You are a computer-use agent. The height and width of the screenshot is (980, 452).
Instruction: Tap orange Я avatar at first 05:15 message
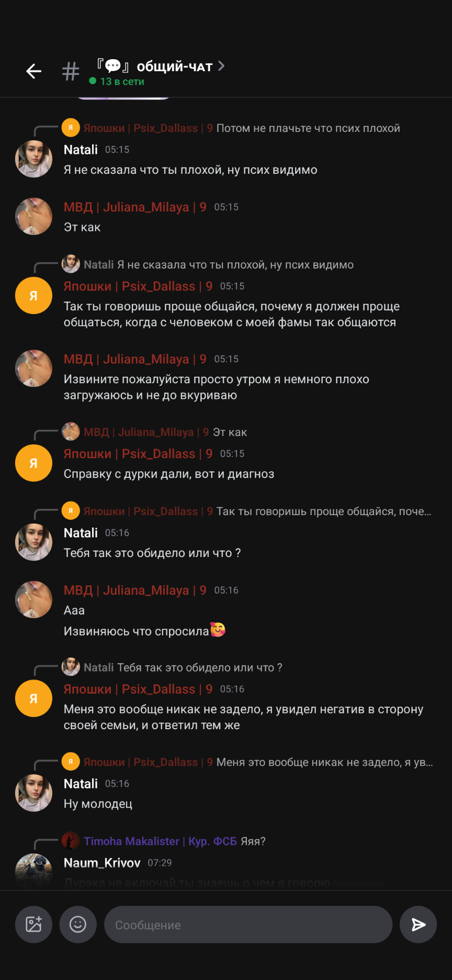34,296
